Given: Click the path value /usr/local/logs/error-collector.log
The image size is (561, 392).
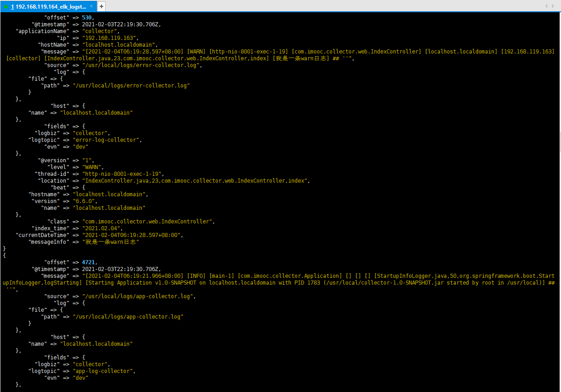Looking at the screenshot, I should 131,86.
